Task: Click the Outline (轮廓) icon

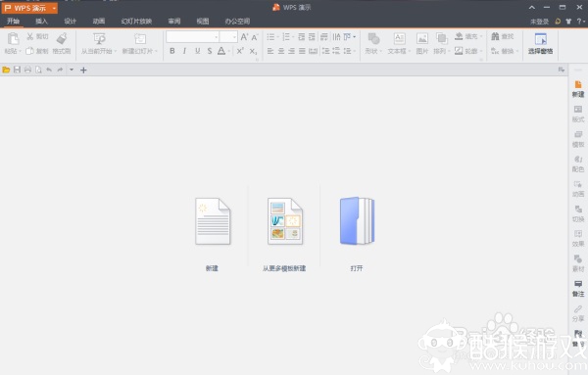Action: [459, 51]
